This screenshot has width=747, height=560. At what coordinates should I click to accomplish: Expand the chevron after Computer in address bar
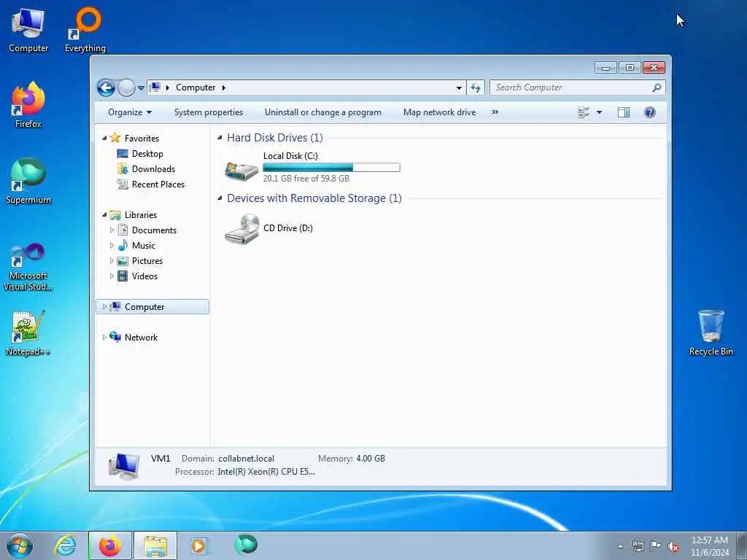tap(223, 87)
